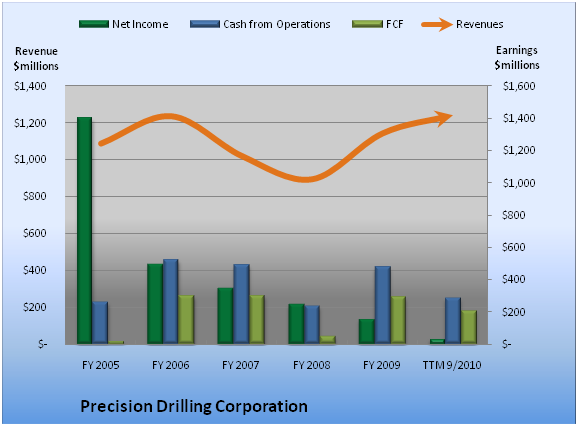The height and width of the screenshot is (426, 578).
Task: Click the '$200' left axis value
Action: pyautogui.click(x=35, y=307)
